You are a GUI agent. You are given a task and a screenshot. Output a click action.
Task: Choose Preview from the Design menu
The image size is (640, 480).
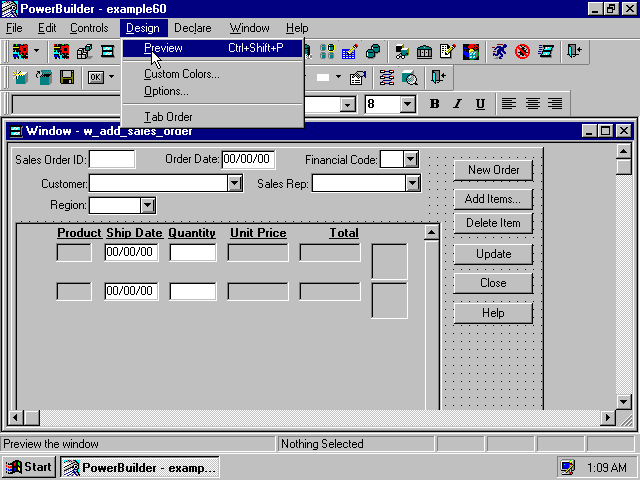(x=212, y=48)
